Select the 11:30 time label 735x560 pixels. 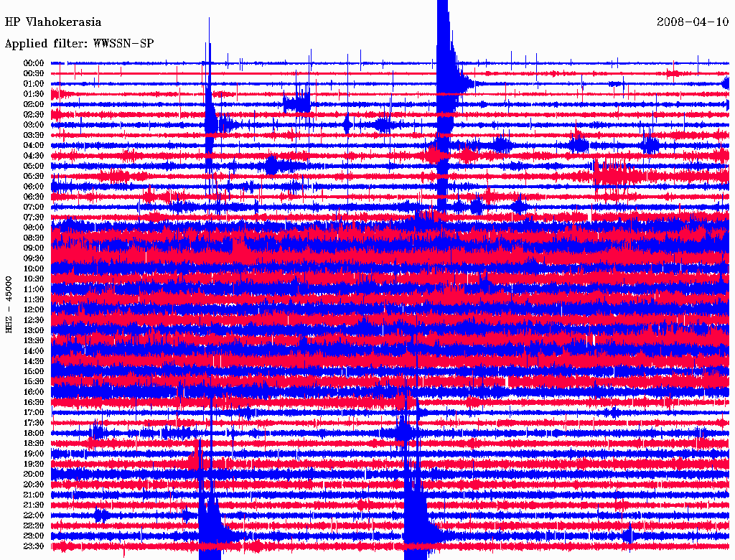pos(34,299)
